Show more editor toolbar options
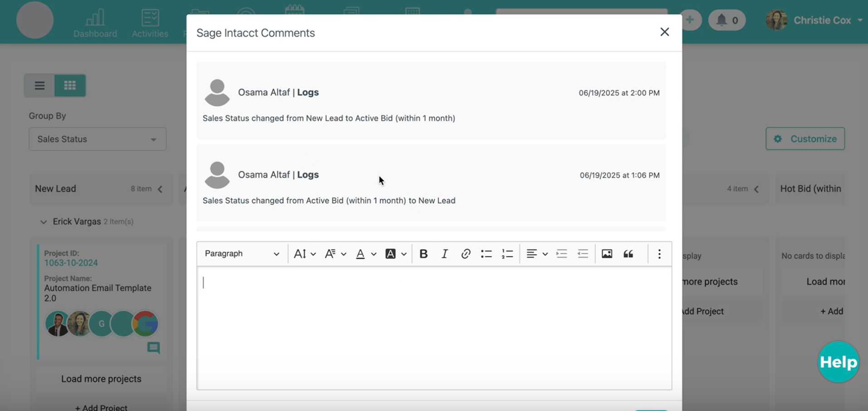 (x=659, y=254)
